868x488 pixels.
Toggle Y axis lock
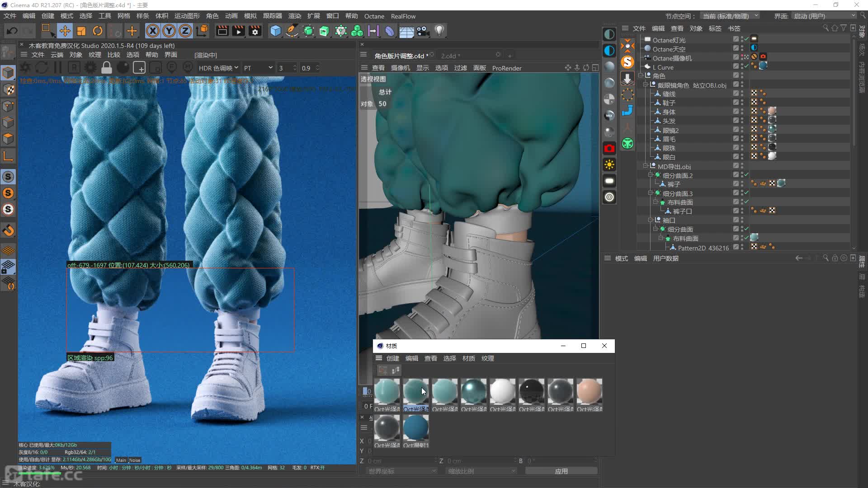(x=169, y=31)
